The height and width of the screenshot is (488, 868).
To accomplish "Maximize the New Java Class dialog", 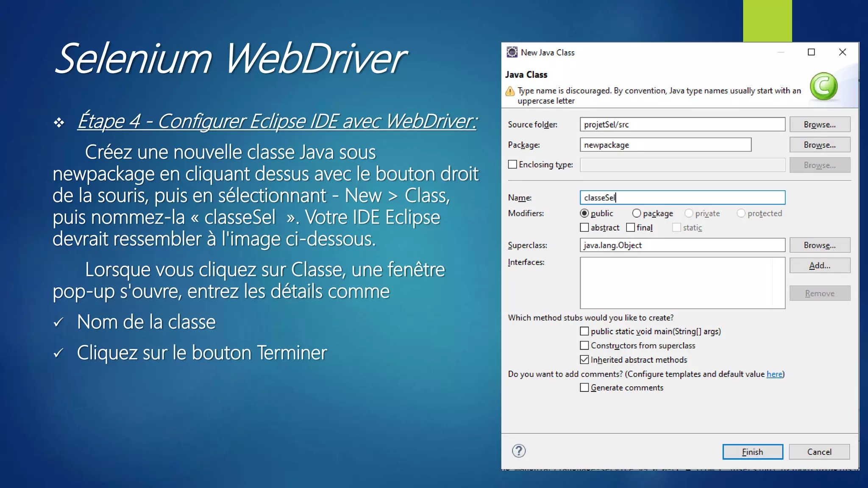I will tap(811, 52).
